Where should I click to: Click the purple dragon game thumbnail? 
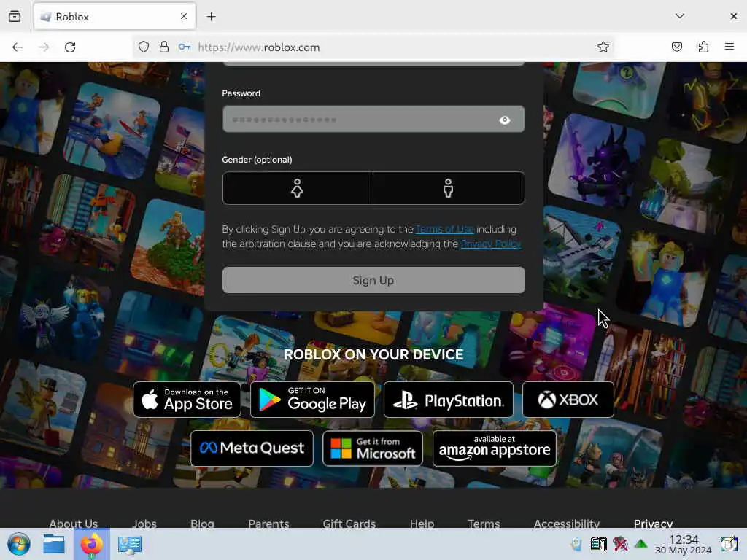point(596,160)
